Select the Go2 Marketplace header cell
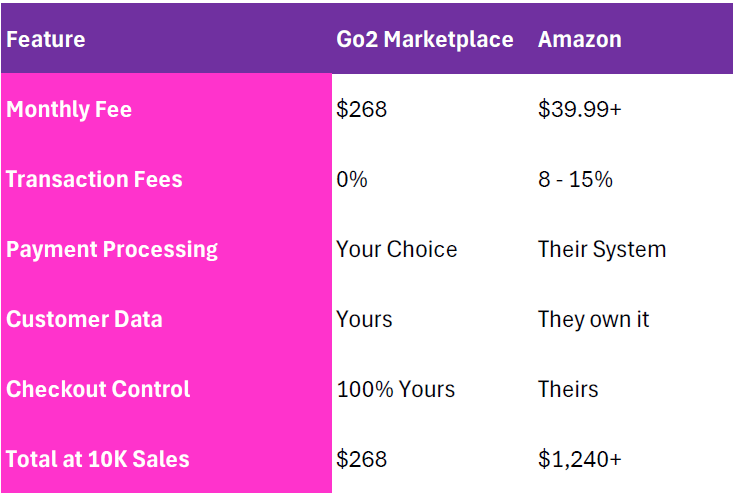Viewport: 733px width, 496px height. [x=425, y=40]
